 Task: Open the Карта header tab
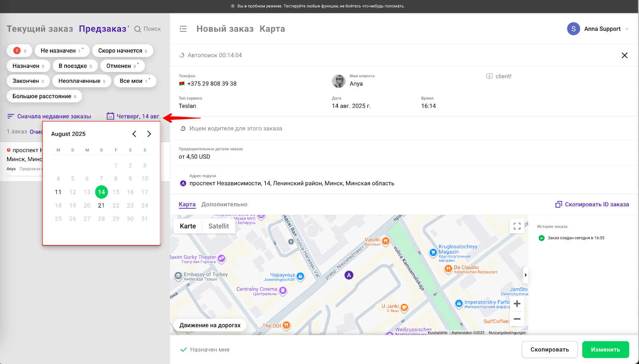pyautogui.click(x=272, y=29)
